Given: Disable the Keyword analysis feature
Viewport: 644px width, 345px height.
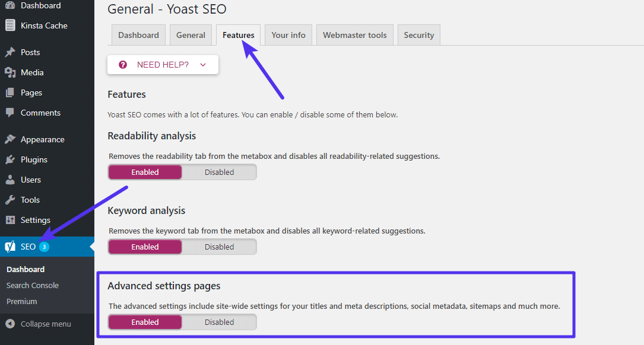Looking at the screenshot, I should tap(219, 246).
